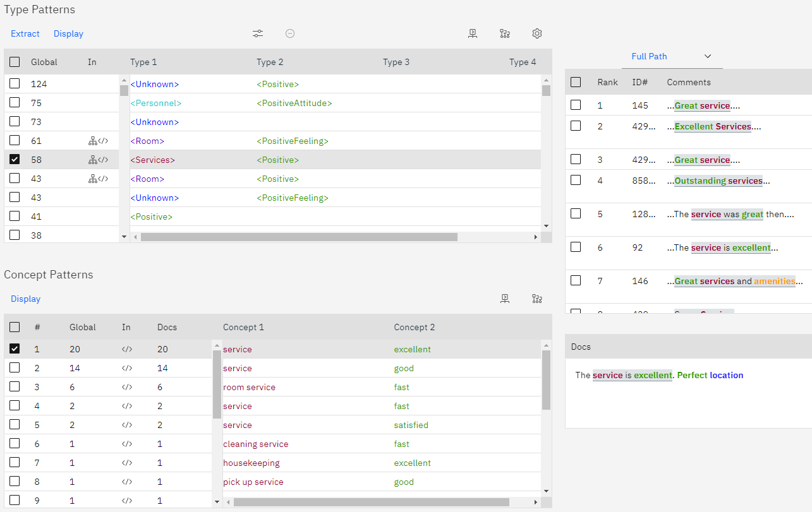This screenshot has width=812, height=512.
Task: Check the row with Global 124
Action: pos(15,83)
